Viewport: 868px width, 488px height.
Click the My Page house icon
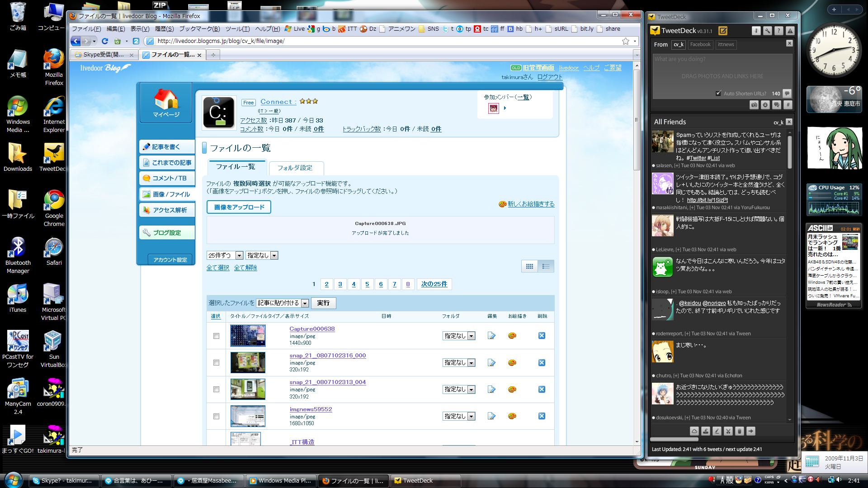pos(166,103)
